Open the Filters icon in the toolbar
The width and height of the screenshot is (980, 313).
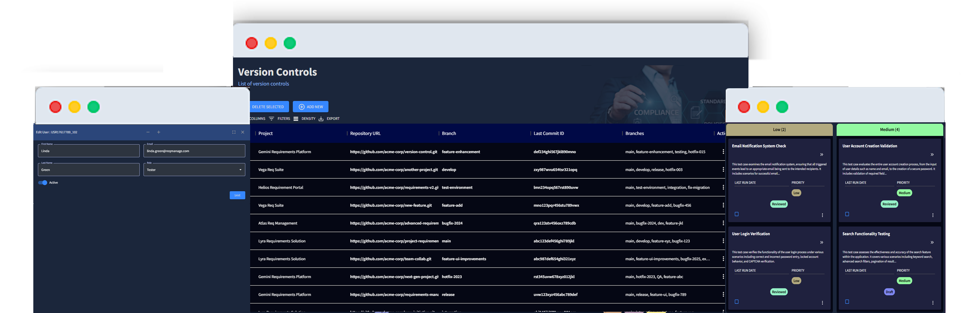point(272,119)
